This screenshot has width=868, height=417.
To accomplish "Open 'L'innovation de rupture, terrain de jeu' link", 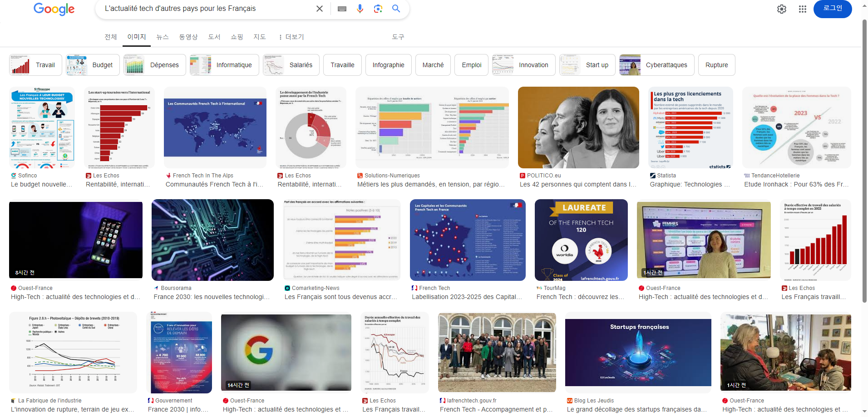I will coord(73,409).
